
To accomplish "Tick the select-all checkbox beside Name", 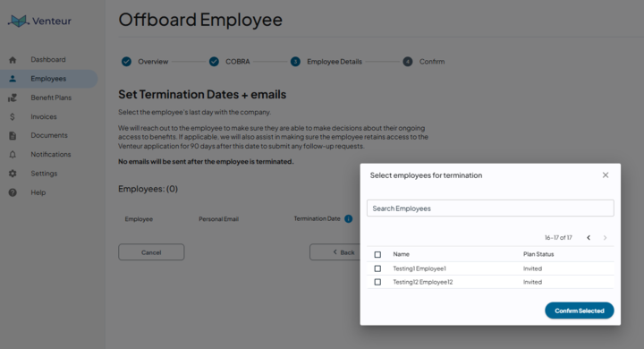I will (377, 254).
